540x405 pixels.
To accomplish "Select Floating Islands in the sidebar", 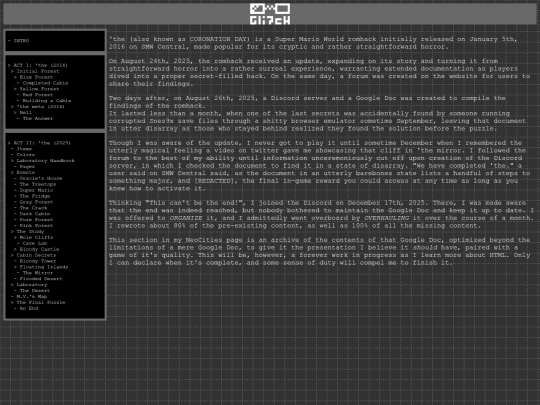I will (44, 267).
